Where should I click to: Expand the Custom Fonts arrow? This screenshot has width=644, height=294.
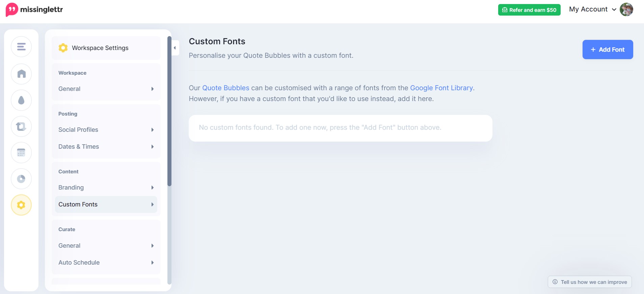click(x=153, y=204)
